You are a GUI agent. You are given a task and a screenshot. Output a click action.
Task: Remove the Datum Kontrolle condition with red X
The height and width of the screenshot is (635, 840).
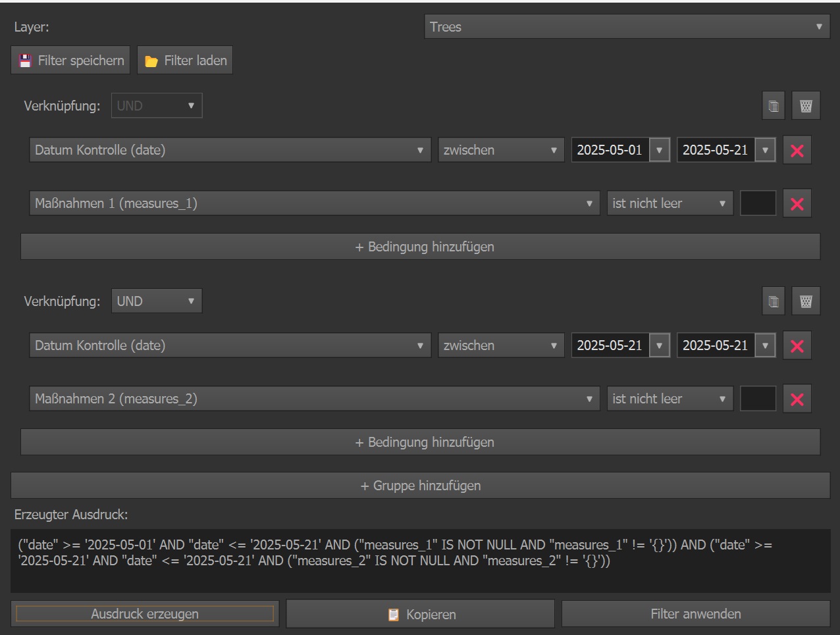797,149
